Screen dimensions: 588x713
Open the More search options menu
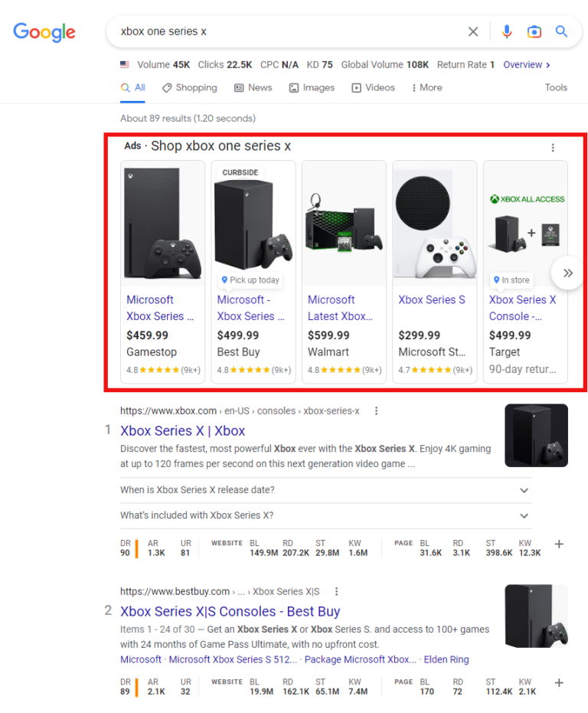[x=426, y=87]
